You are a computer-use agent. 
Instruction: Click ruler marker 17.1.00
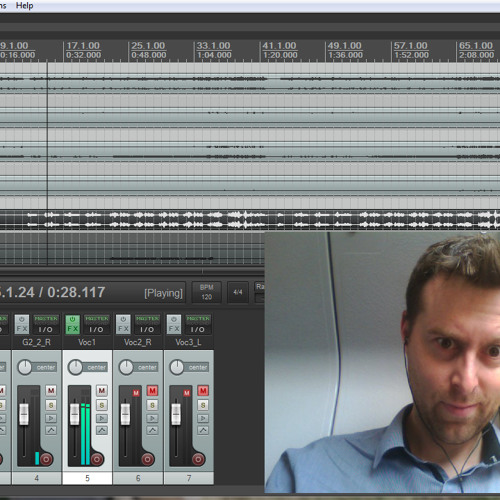(83, 46)
